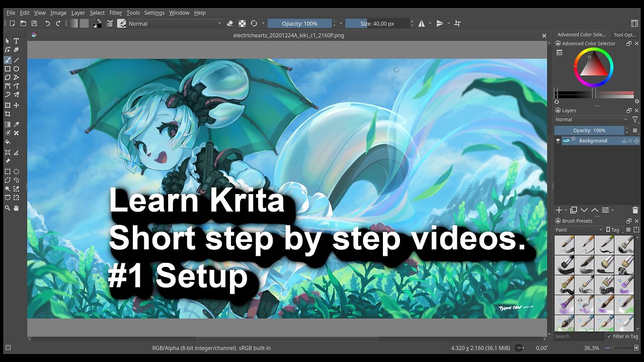Toggle the Filter in Tag checkbox
The height and width of the screenshot is (362, 644).
point(609,336)
